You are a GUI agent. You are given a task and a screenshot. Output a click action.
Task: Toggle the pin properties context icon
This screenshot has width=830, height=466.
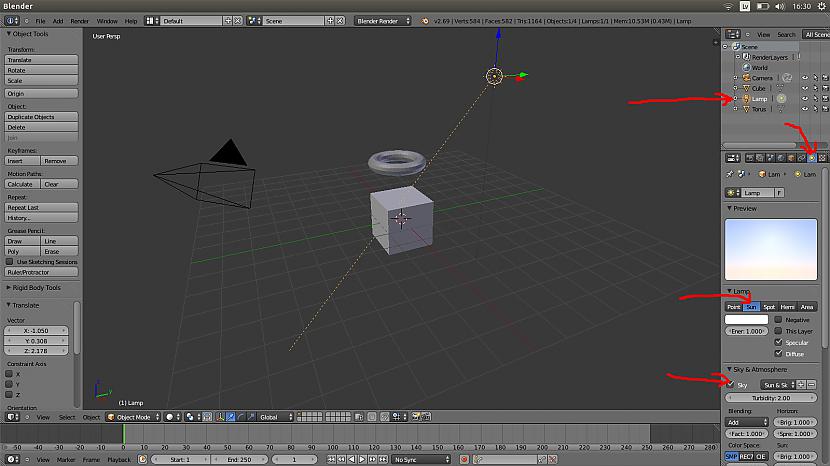730,174
